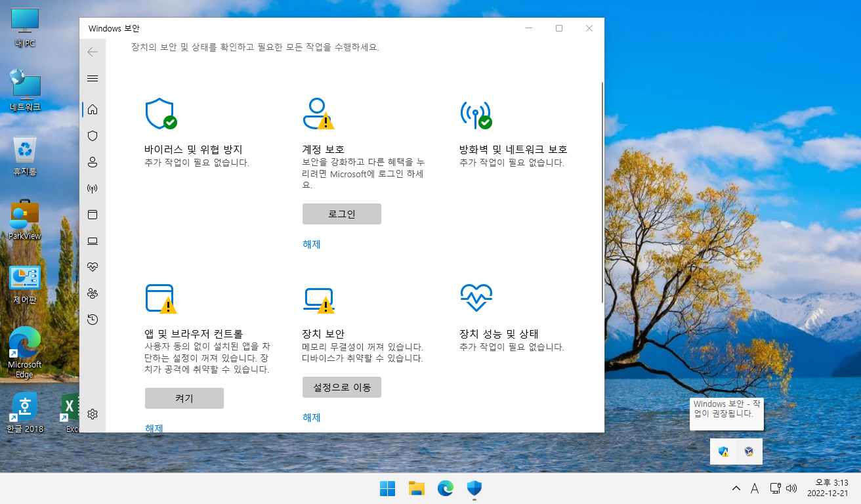Click the vertical scrollbar in Windows 보안
The width and height of the screenshot is (861, 504).
(602, 192)
